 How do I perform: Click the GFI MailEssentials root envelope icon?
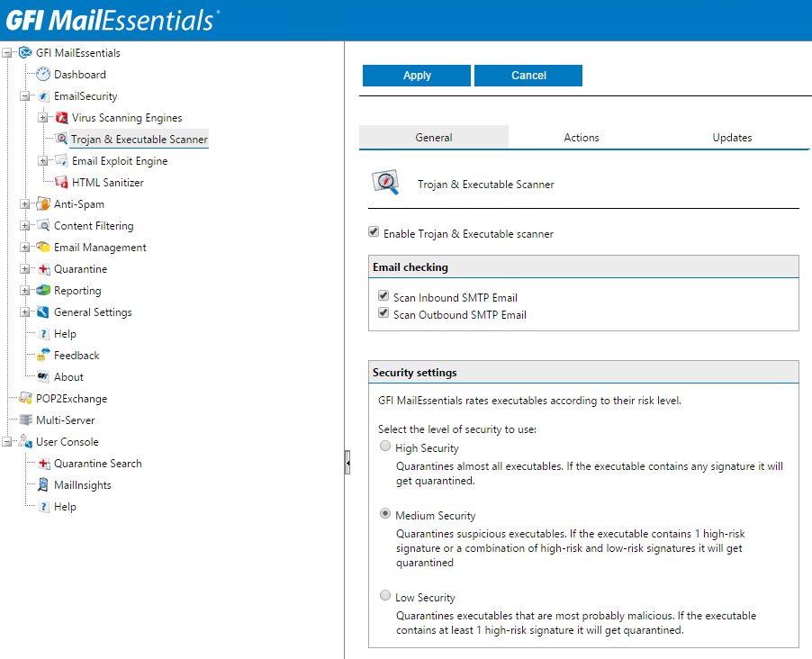click(25, 52)
